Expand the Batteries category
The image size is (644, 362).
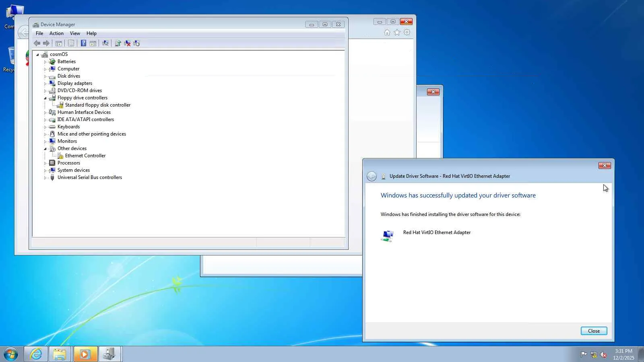tap(45, 62)
